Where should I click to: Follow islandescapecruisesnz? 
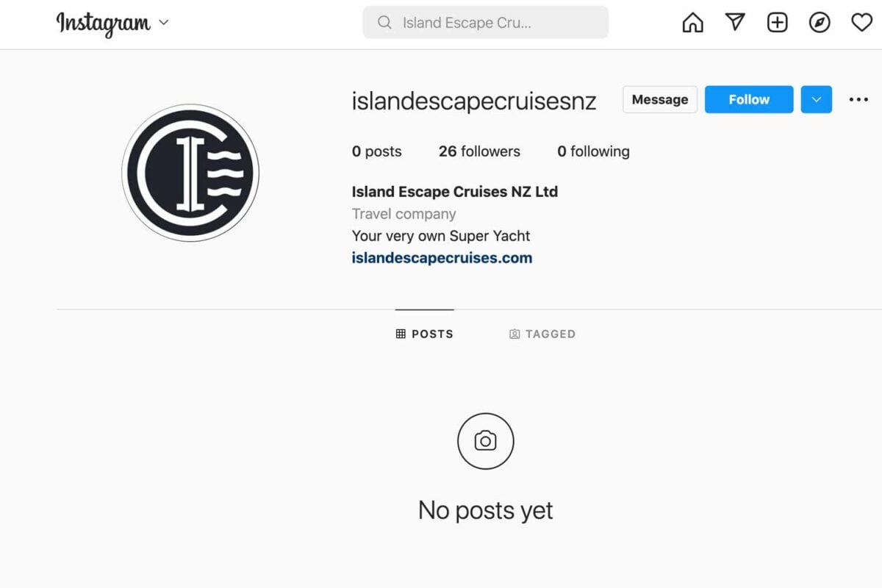(x=749, y=100)
